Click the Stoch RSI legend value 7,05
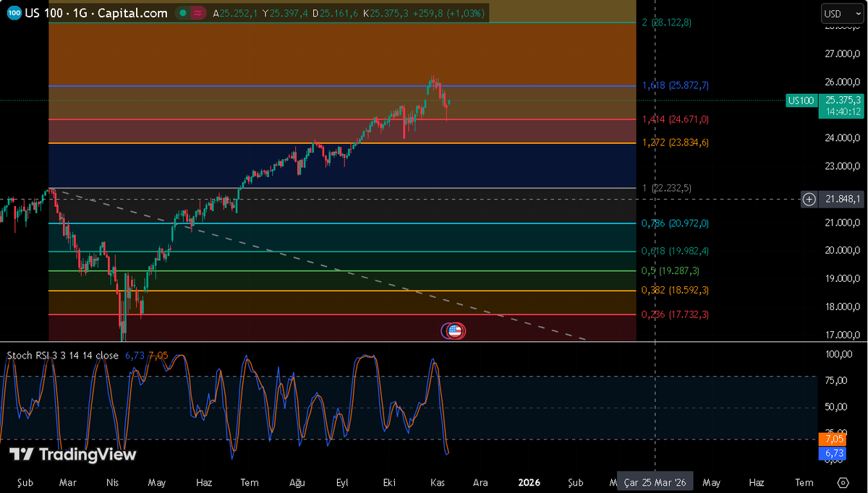This screenshot has width=868, height=493. (x=158, y=355)
